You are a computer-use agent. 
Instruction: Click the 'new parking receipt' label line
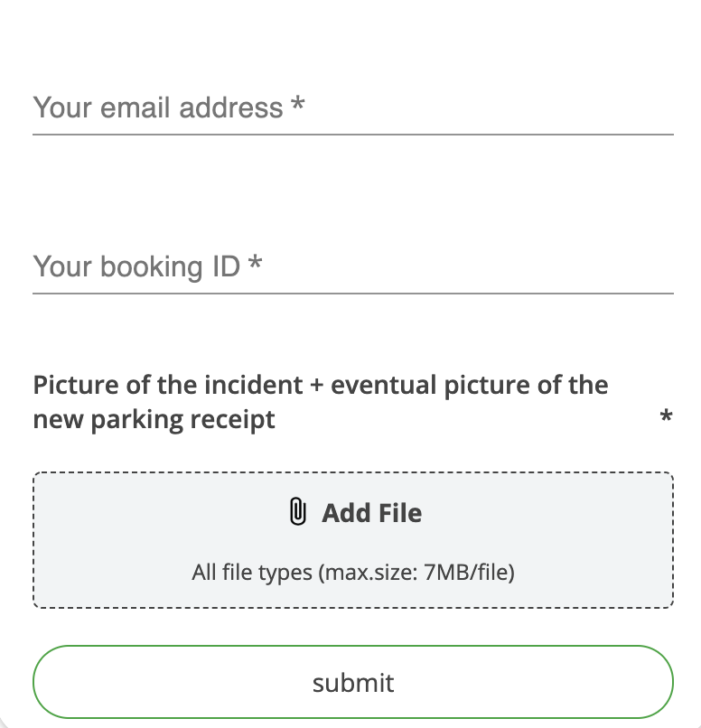154,420
